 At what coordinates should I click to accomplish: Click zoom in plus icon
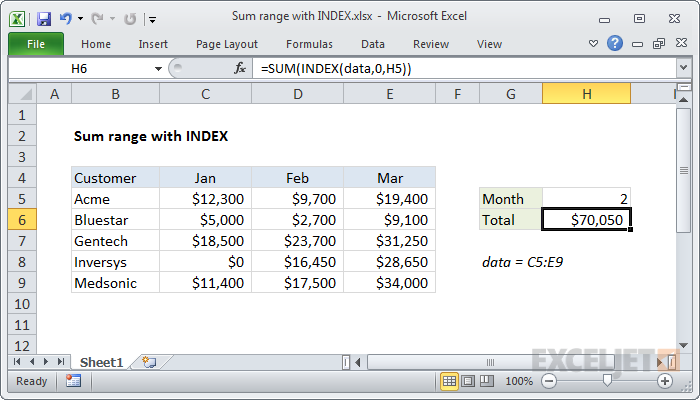click(x=665, y=381)
